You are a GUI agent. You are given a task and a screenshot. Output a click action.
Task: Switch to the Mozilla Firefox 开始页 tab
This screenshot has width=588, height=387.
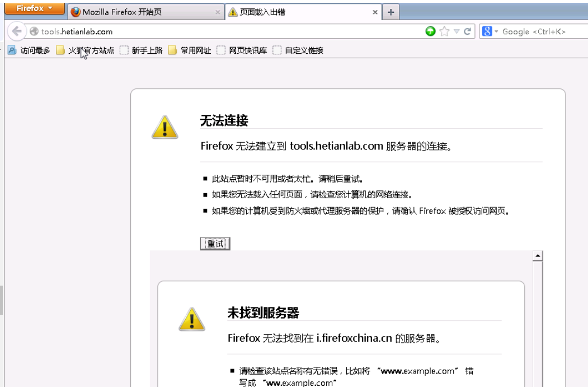pos(146,12)
